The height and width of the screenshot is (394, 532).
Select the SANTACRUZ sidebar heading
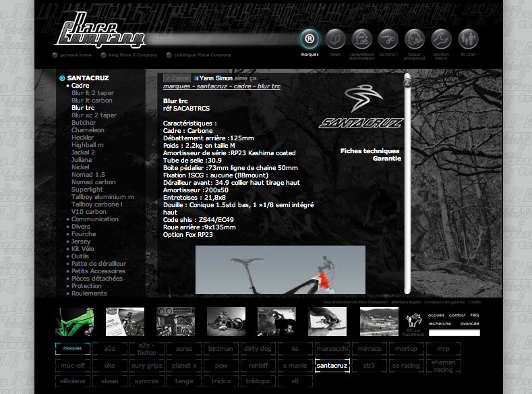tap(88, 78)
